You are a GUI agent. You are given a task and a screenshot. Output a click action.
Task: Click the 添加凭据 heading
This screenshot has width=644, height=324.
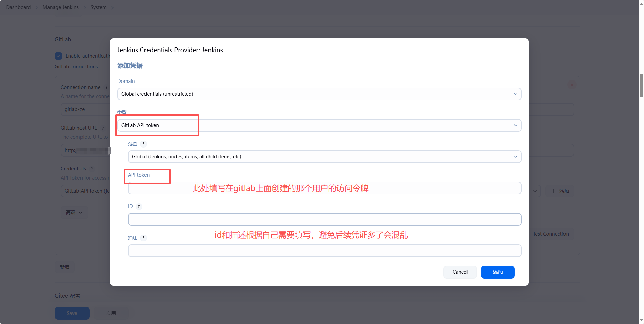(x=130, y=66)
